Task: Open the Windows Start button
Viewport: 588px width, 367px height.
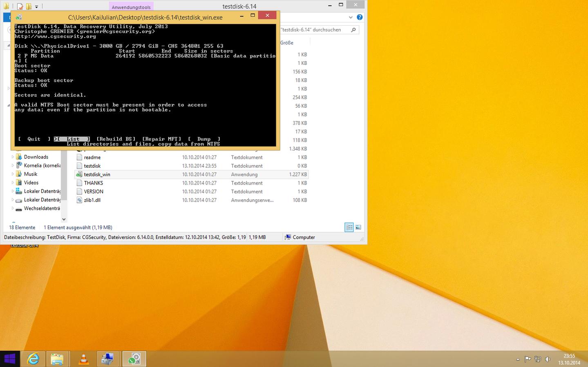Action: tap(10, 359)
